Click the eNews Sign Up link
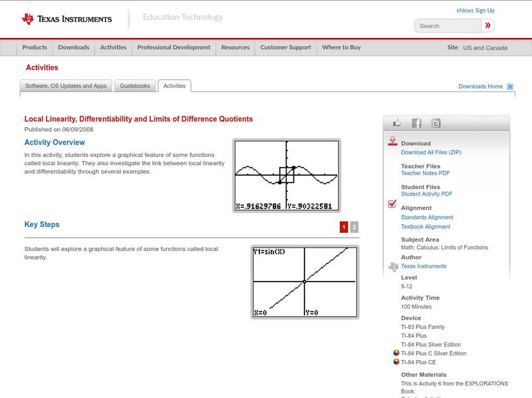 [475, 11]
